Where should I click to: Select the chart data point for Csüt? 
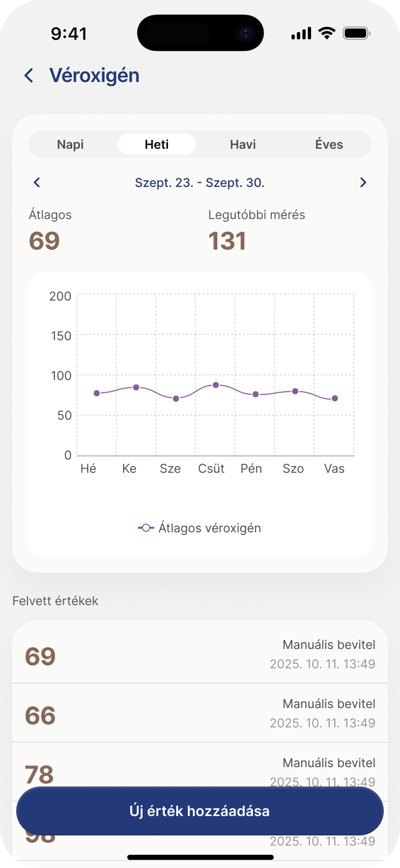216,385
